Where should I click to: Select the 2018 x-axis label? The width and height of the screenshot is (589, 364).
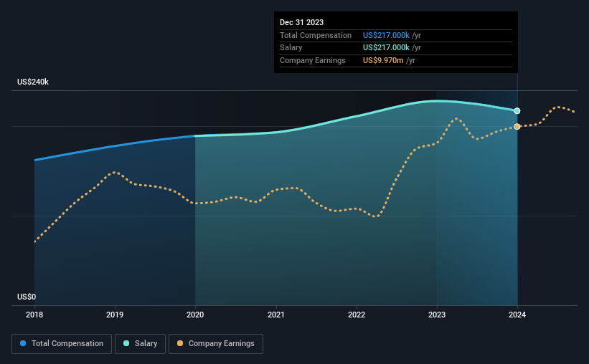(34, 315)
